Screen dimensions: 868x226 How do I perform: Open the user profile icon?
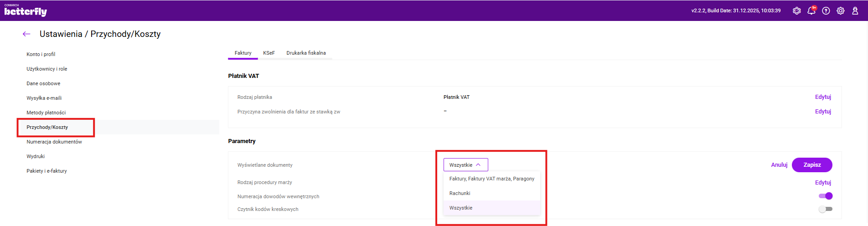tap(855, 10)
